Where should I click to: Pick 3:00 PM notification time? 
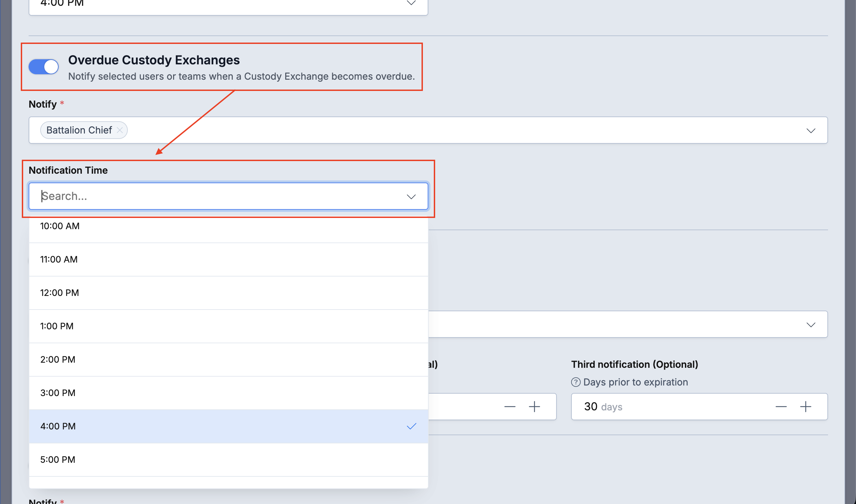pos(228,393)
